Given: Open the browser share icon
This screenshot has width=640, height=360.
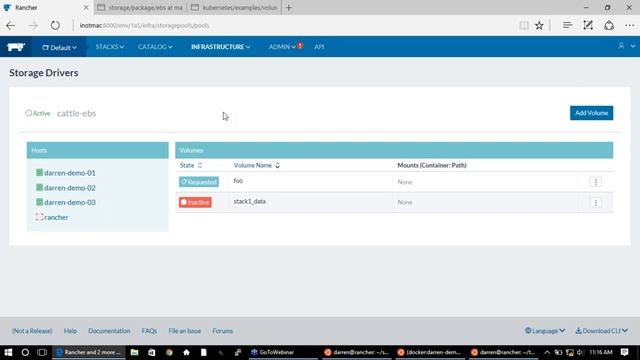Looking at the screenshot, I should pos(609,25).
